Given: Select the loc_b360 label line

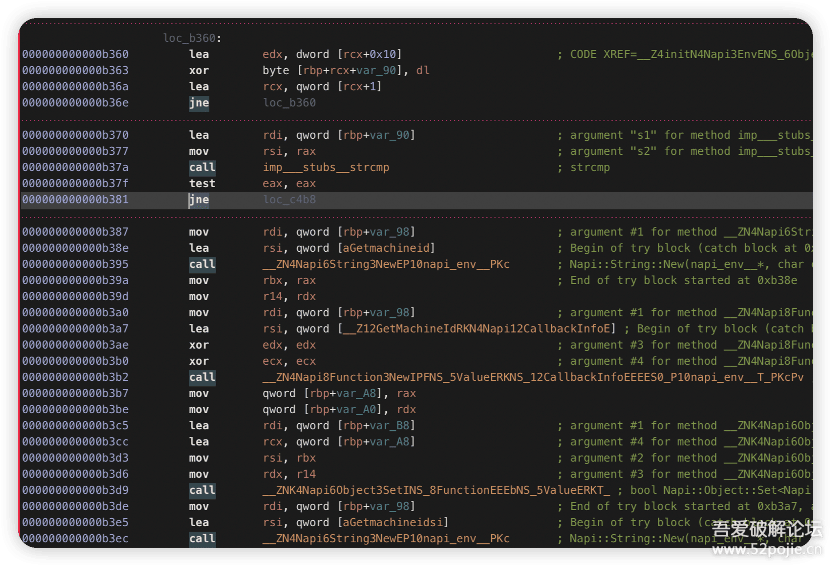Looking at the screenshot, I should 192,38.
